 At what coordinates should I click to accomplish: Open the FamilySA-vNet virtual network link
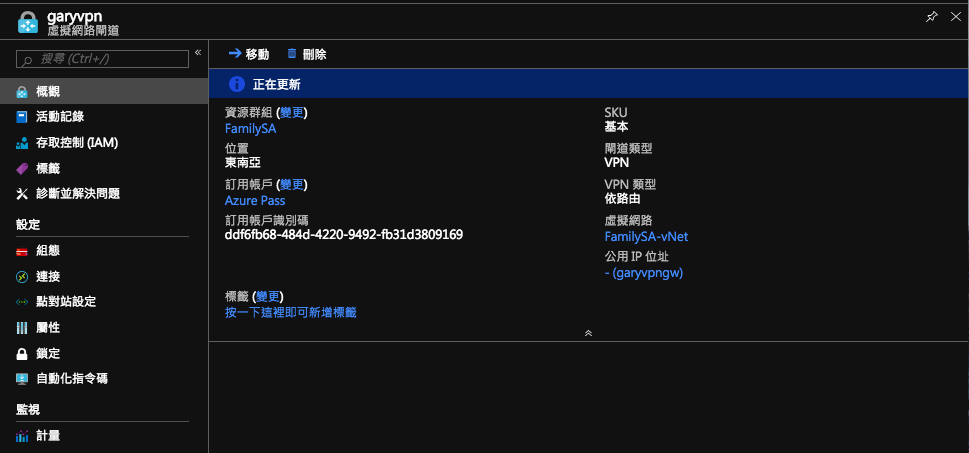pos(646,237)
